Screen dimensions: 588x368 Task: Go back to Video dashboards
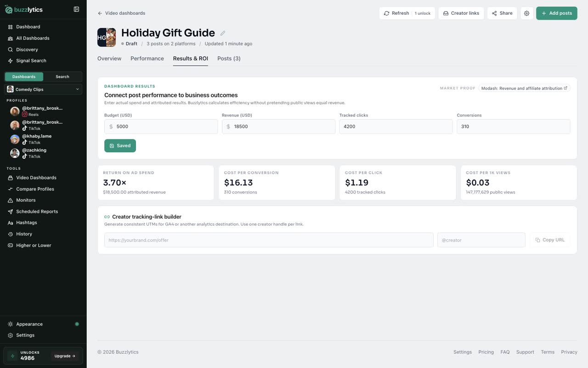tap(121, 13)
